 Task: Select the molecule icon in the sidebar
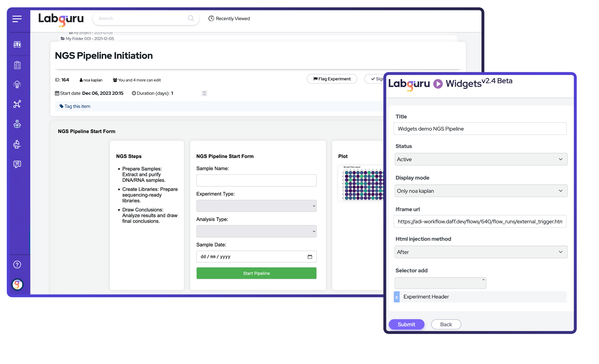(17, 104)
